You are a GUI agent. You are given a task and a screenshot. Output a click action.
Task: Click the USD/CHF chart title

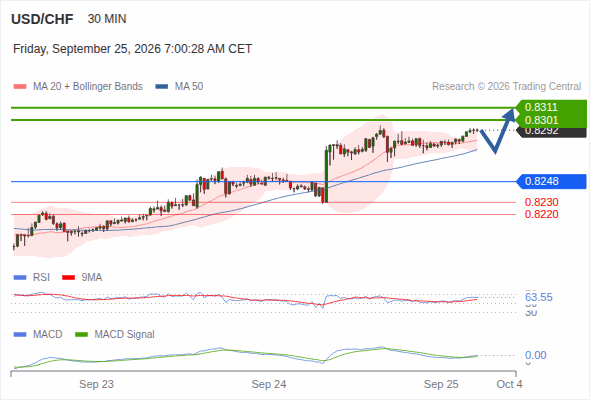click(x=42, y=19)
